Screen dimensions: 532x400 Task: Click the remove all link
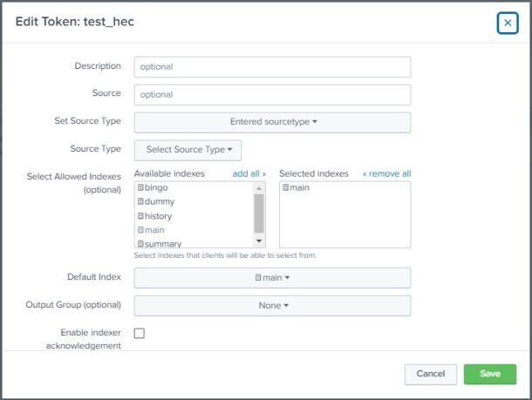point(386,173)
